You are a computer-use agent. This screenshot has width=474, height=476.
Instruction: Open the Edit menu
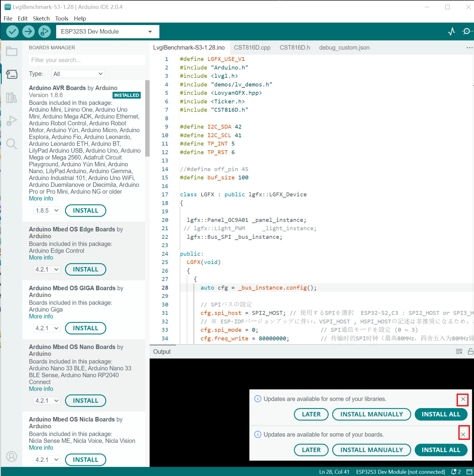pyautogui.click(x=23, y=18)
